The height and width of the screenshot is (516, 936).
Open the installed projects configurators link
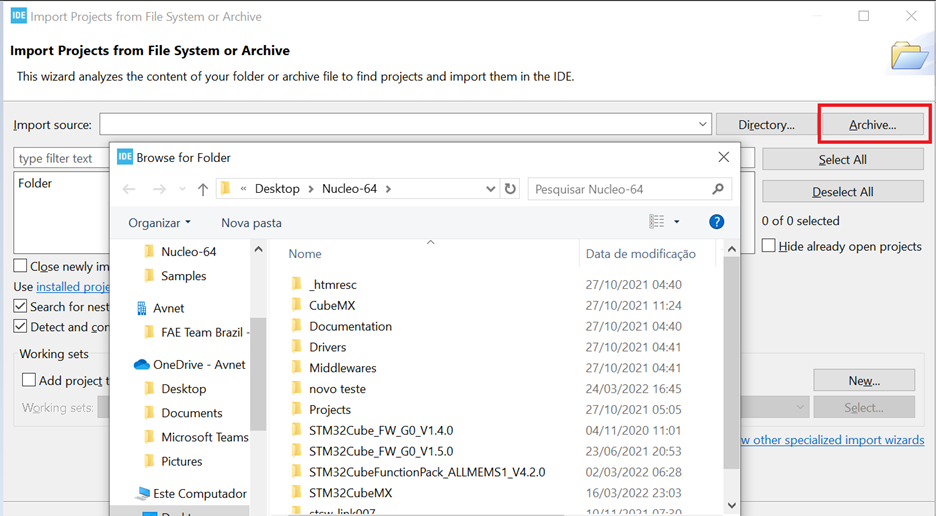73,287
